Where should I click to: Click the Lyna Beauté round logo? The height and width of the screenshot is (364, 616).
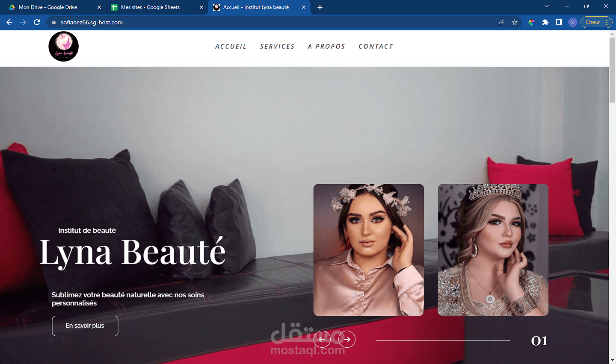[x=63, y=46]
